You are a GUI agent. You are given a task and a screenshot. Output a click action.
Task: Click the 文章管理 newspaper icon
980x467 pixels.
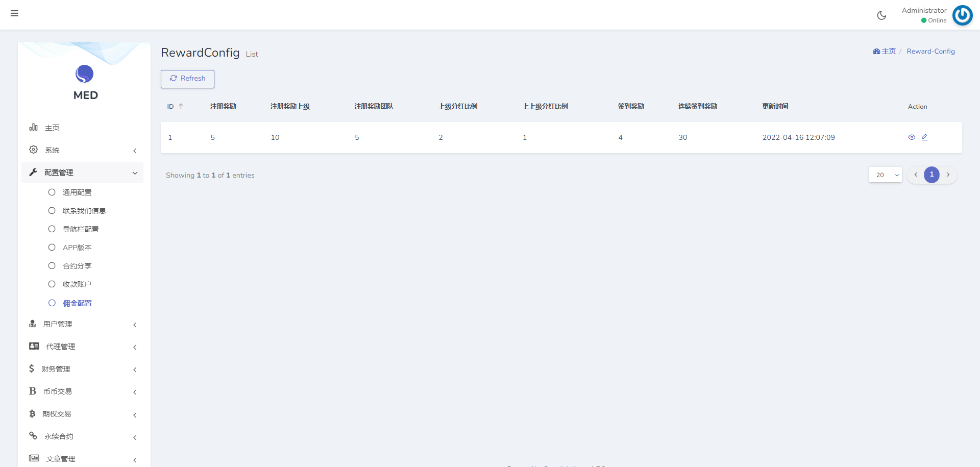click(34, 458)
